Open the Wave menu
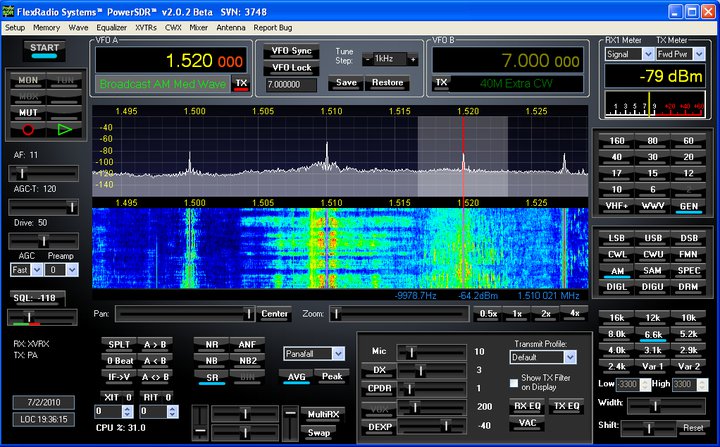The width and height of the screenshot is (720, 447). [x=78, y=28]
